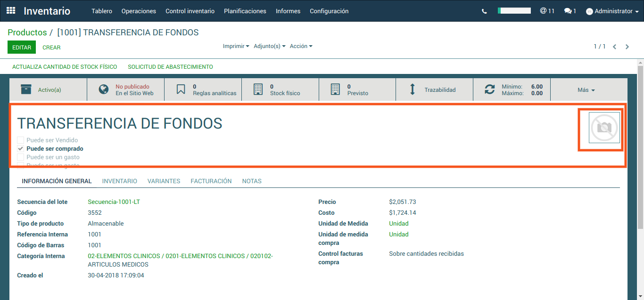Click the Activo(a) archive box icon
The height and width of the screenshot is (300, 644).
tap(26, 89)
